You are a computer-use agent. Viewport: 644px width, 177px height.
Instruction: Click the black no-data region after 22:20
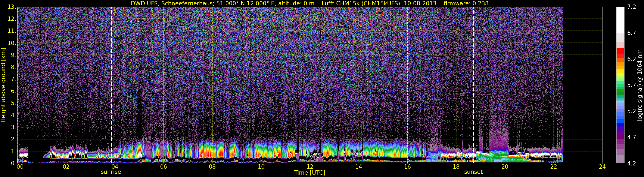[582, 85]
